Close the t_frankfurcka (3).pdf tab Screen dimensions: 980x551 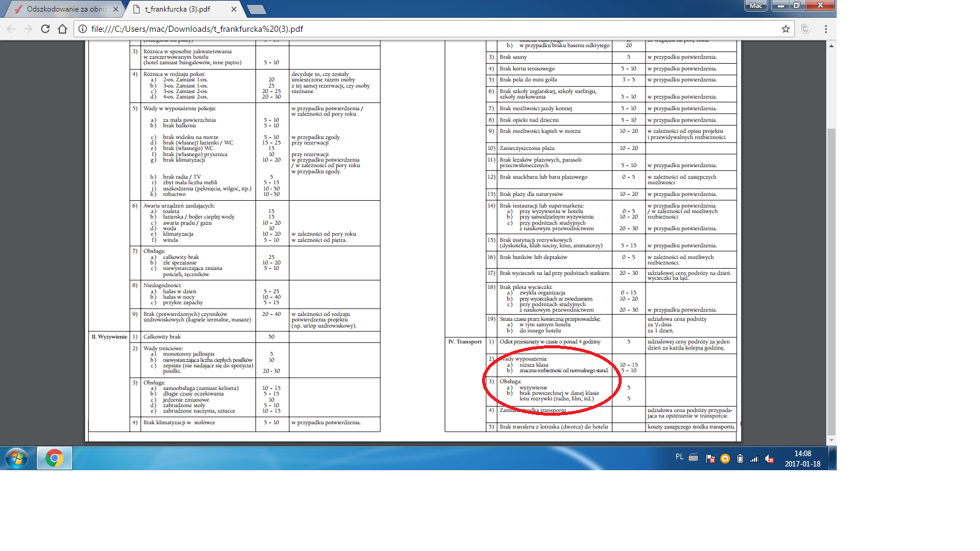pyautogui.click(x=234, y=9)
